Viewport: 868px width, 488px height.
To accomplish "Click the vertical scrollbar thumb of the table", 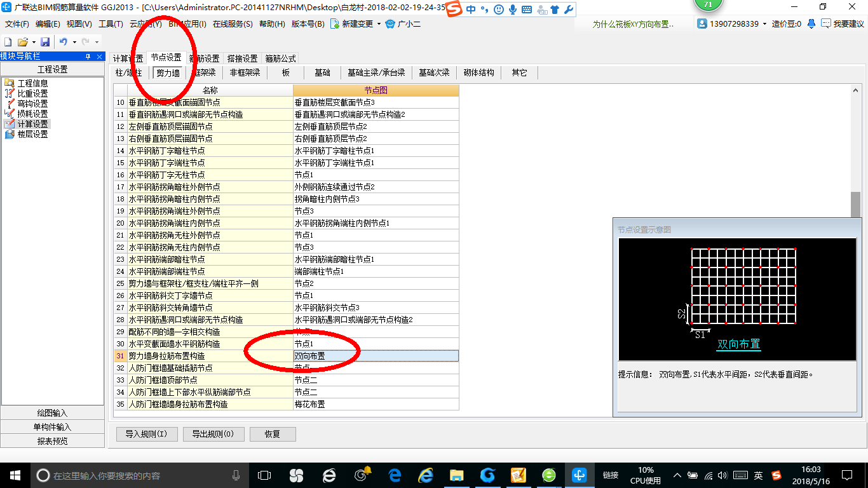I will [x=855, y=205].
